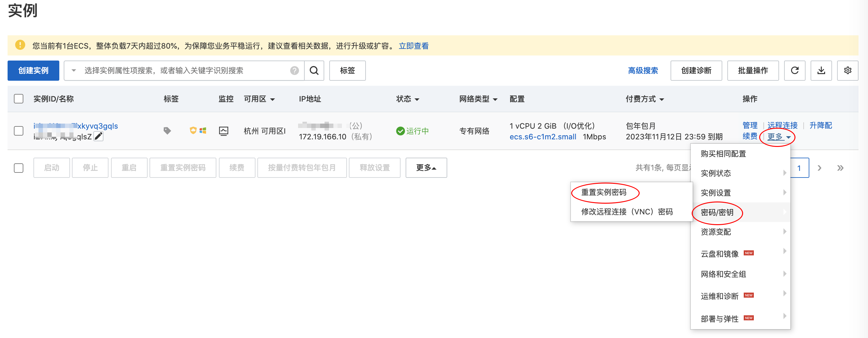868x338 pixels.
Task: Click the 升降配 link
Action: [821, 125]
